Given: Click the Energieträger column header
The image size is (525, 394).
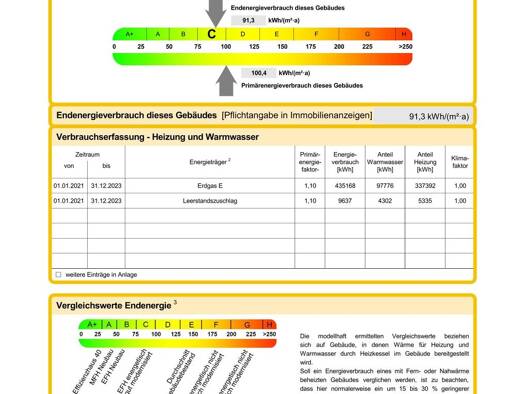Looking at the screenshot, I should click(x=210, y=162).
